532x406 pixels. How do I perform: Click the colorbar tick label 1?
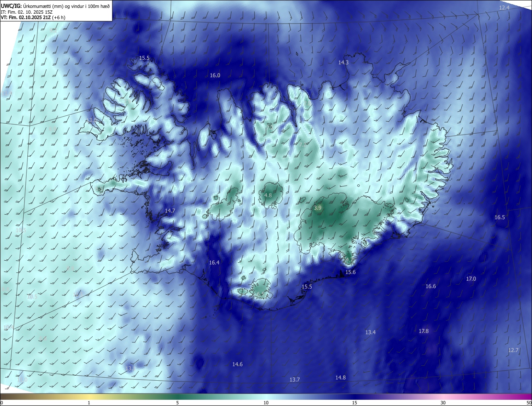(89, 403)
